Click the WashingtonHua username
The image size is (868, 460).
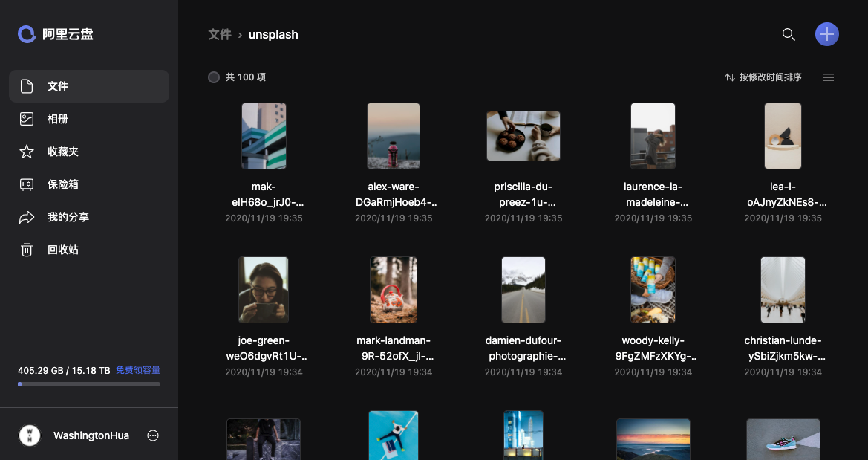pos(91,435)
